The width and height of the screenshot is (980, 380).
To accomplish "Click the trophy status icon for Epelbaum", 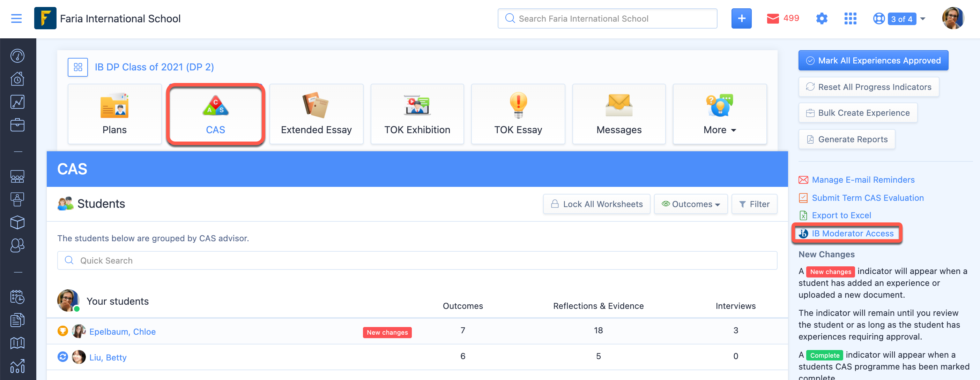I will (63, 330).
